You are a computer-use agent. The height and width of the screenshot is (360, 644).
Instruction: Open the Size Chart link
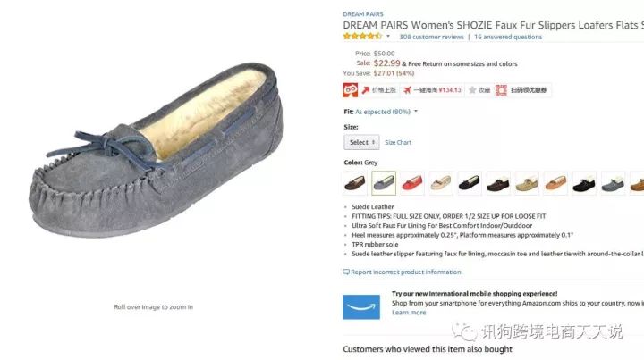click(398, 142)
